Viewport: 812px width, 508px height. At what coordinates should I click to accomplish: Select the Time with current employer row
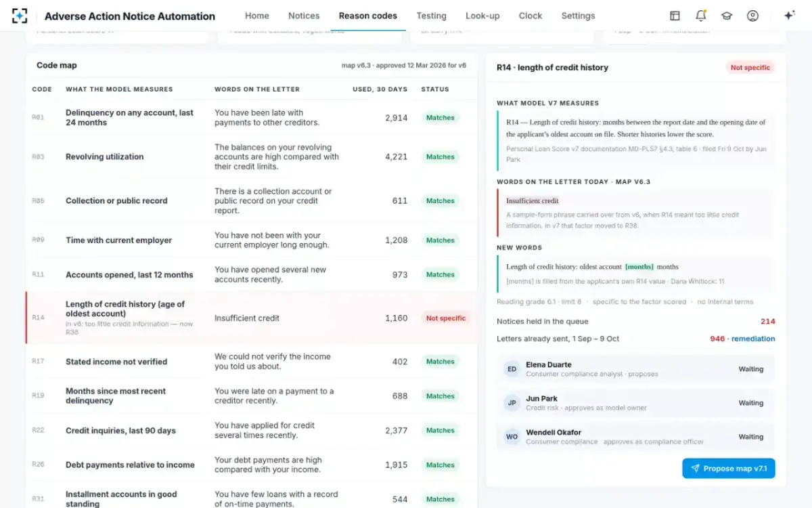click(251, 240)
